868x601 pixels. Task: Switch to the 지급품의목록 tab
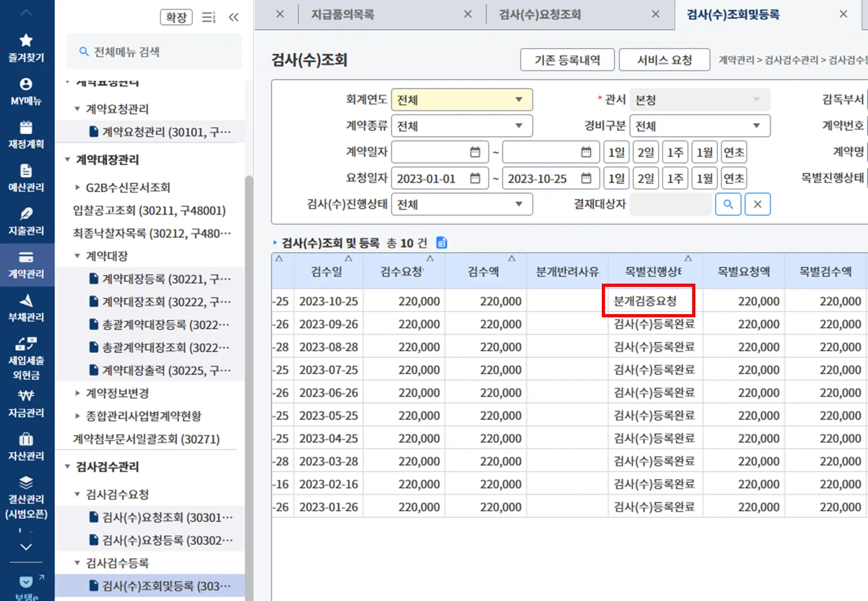tap(343, 14)
